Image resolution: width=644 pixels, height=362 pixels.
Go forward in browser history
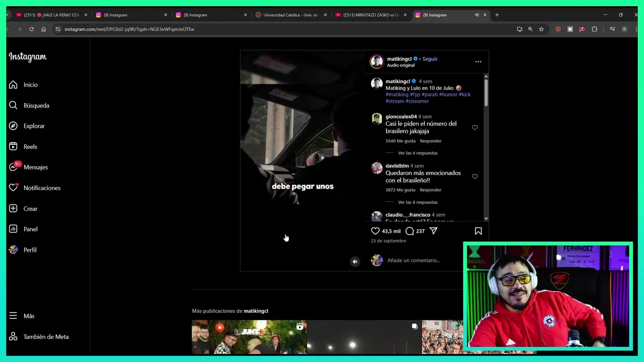click(x=19, y=29)
